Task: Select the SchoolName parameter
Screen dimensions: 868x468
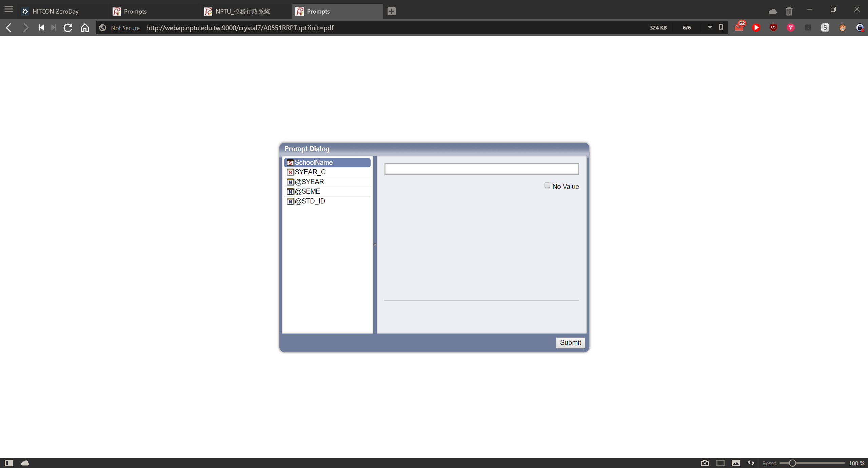Action: pyautogui.click(x=327, y=162)
